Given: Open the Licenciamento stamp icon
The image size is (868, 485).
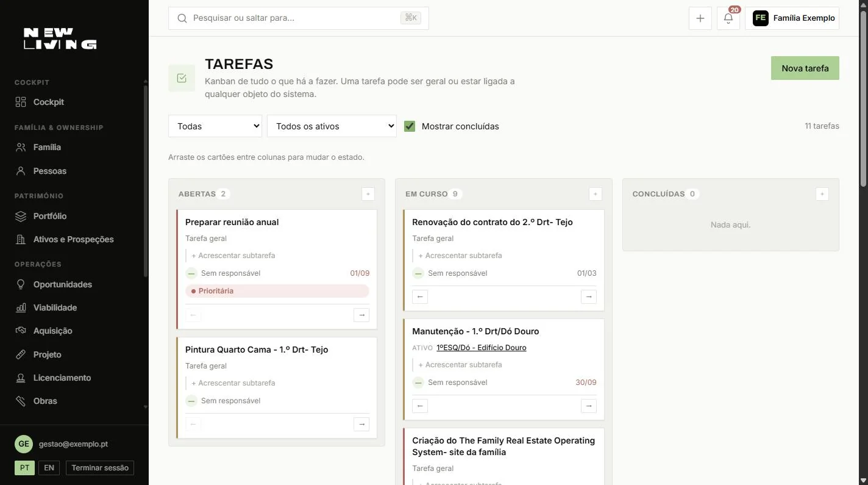Looking at the screenshot, I should click(x=21, y=378).
